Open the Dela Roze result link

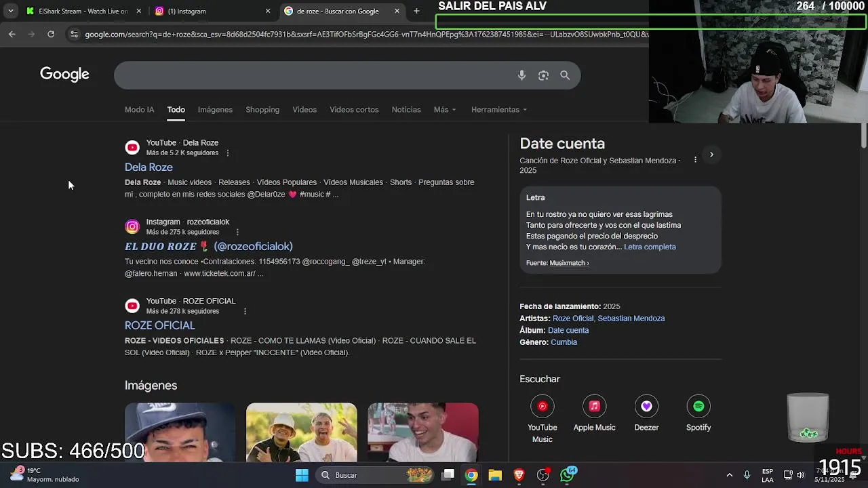click(149, 167)
